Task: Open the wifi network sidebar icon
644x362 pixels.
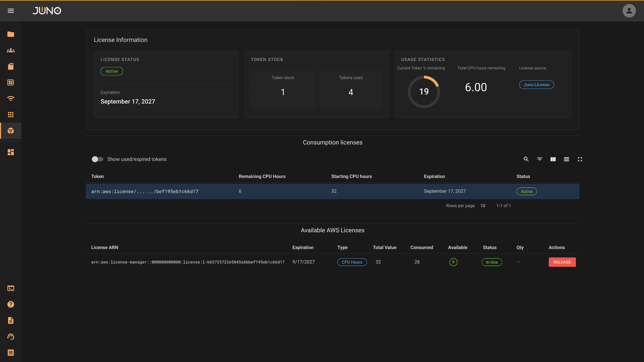Action: (11, 99)
